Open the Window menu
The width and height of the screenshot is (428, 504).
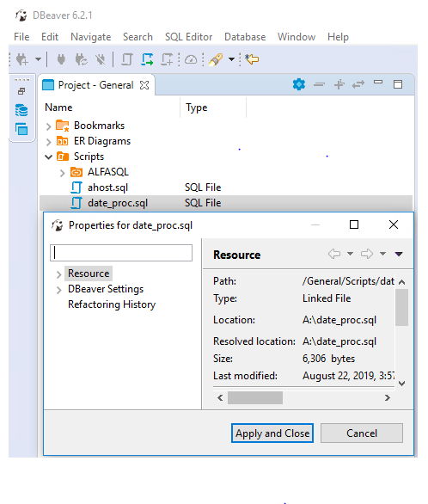point(297,37)
